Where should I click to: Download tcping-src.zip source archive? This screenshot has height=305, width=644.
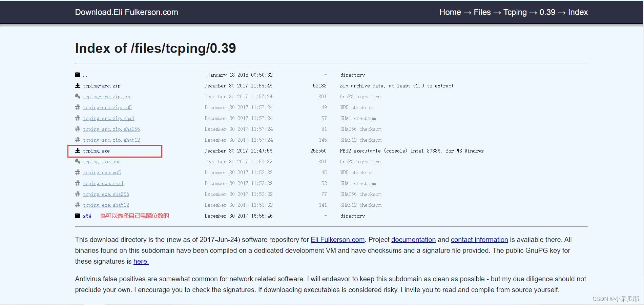click(102, 86)
